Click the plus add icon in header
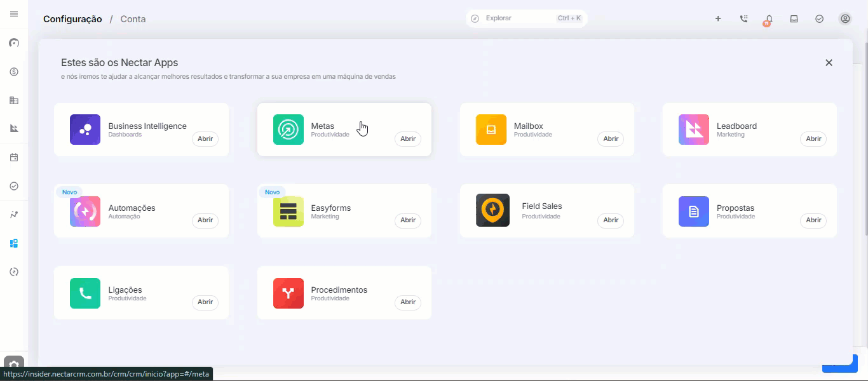This screenshot has width=868, height=381. pos(718,19)
